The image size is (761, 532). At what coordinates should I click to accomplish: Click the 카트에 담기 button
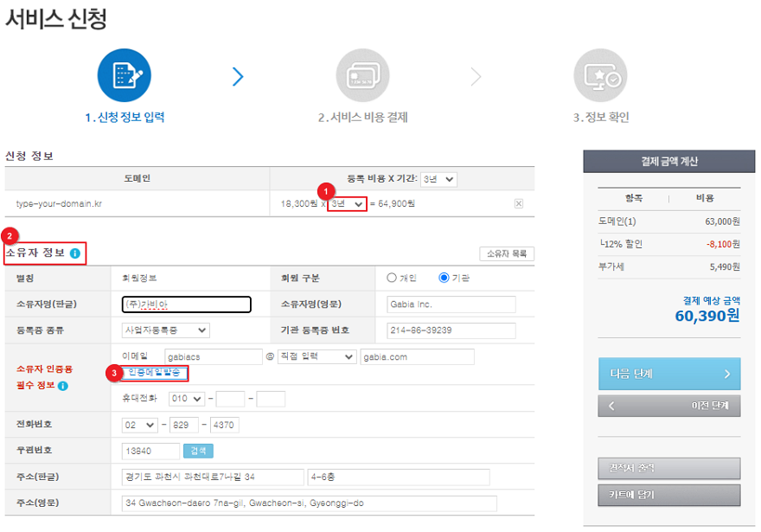(668, 495)
